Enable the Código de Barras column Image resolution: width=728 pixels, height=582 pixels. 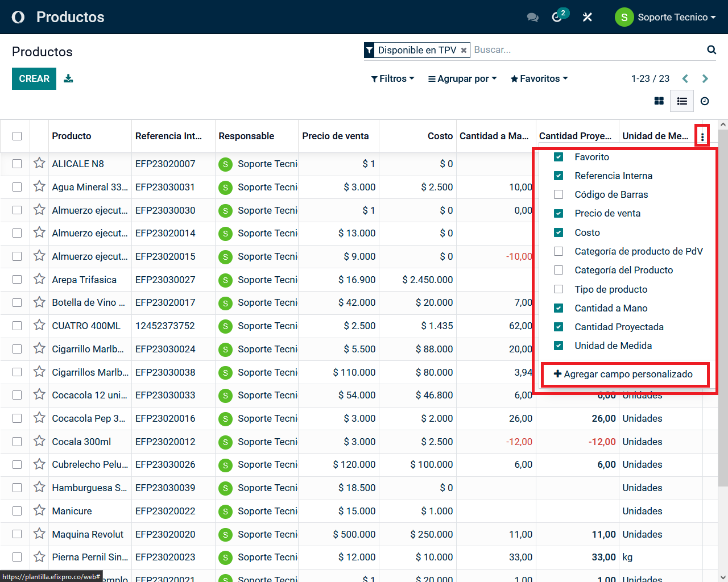(559, 194)
